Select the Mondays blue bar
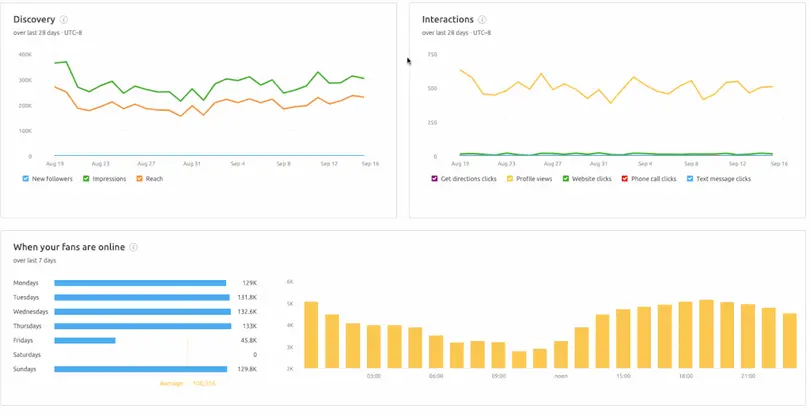This screenshot has height=417, width=810. click(x=140, y=283)
